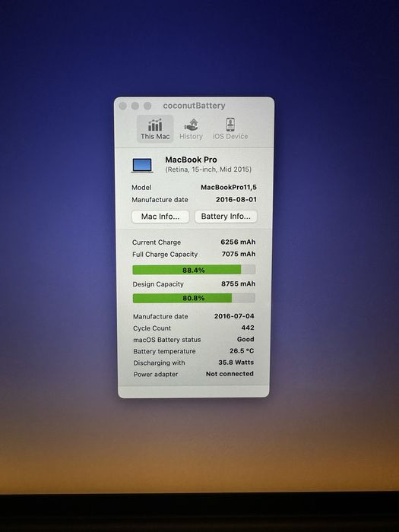Minimize the coconutBattery window

click(x=135, y=106)
